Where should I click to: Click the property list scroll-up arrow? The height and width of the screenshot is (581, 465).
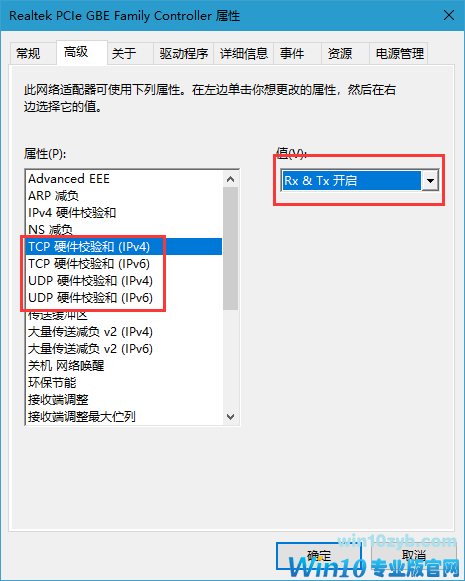[230, 179]
